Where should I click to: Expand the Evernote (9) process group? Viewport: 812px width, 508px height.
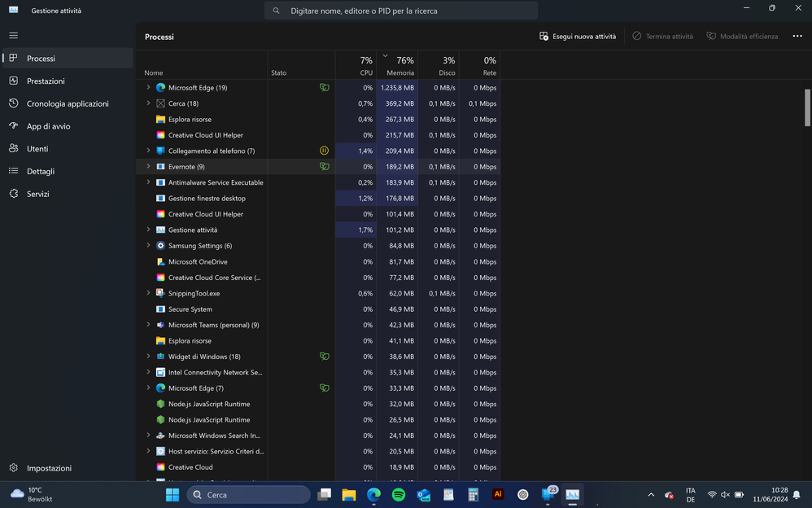(x=148, y=166)
